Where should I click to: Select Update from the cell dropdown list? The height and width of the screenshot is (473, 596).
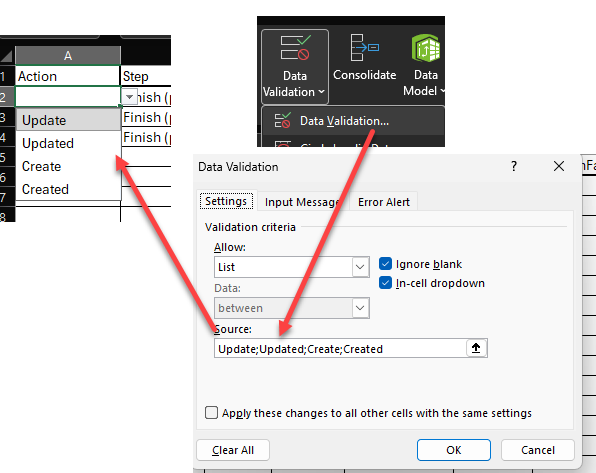tap(68, 120)
